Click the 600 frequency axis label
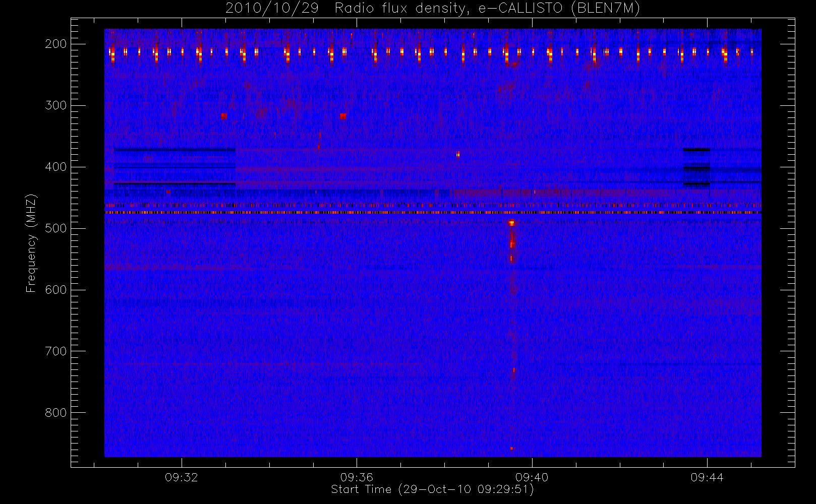Viewport: 816px width, 504px height. click(56, 290)
